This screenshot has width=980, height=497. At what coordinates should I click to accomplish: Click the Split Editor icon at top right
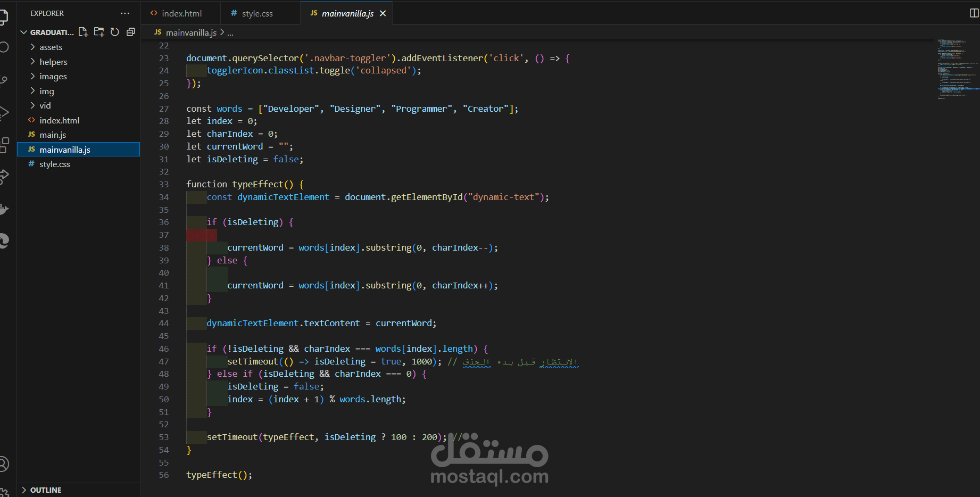tap(974, 13)
